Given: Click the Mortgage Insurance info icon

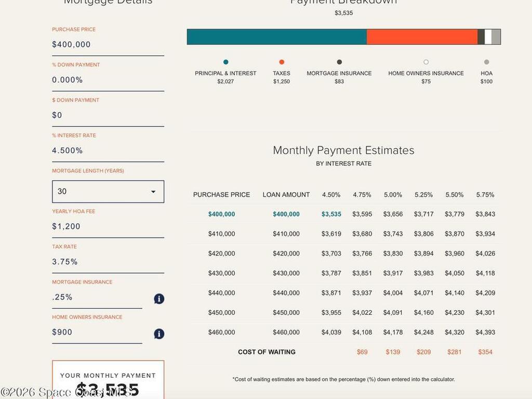Looking at the screenshot, I should [159, 299].
